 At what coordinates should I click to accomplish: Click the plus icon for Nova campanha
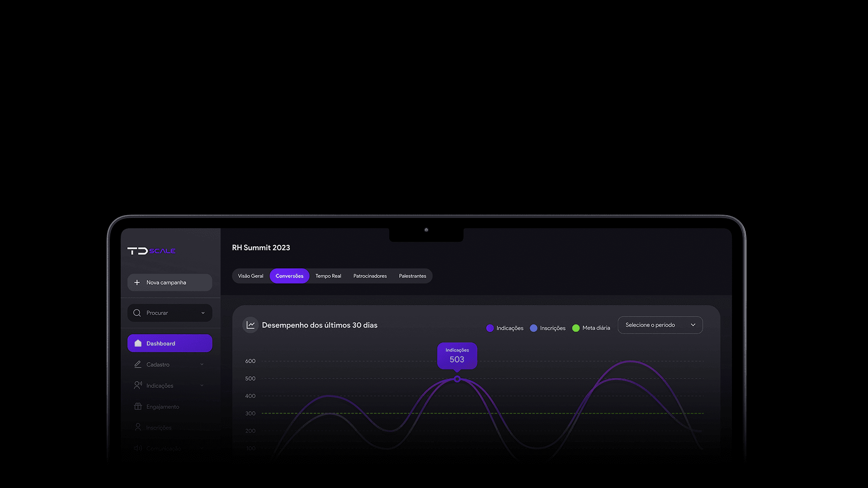137,282
